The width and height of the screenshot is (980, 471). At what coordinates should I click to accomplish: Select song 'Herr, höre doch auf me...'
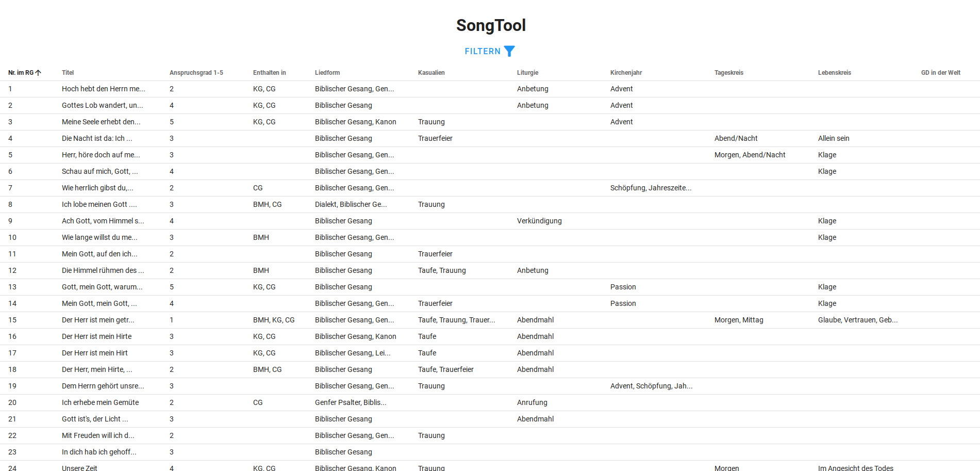(101, 155)
